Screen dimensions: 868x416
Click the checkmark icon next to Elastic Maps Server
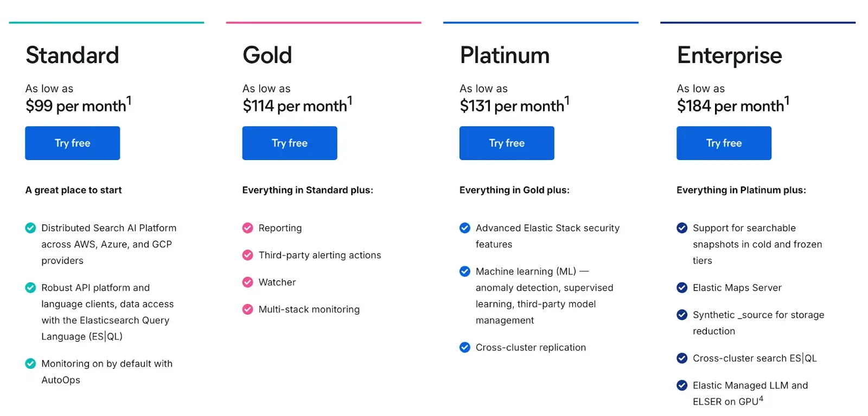(x=682, y=287)
